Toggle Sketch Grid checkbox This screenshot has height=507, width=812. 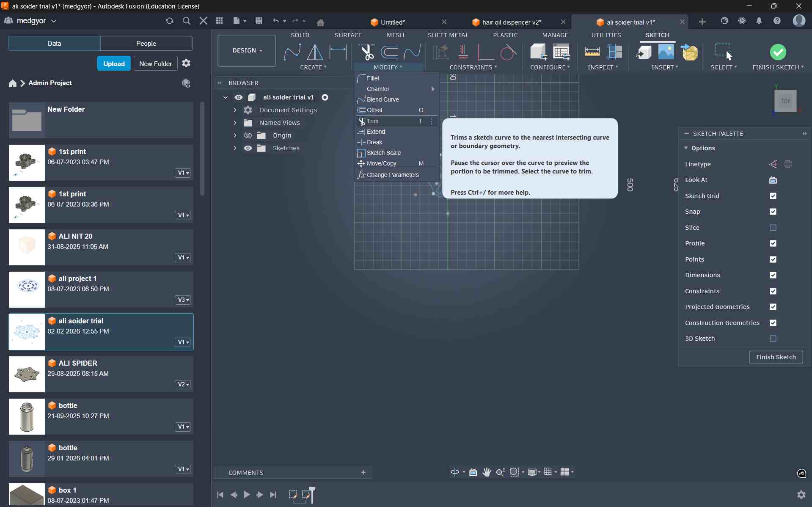tap(773, 196)
